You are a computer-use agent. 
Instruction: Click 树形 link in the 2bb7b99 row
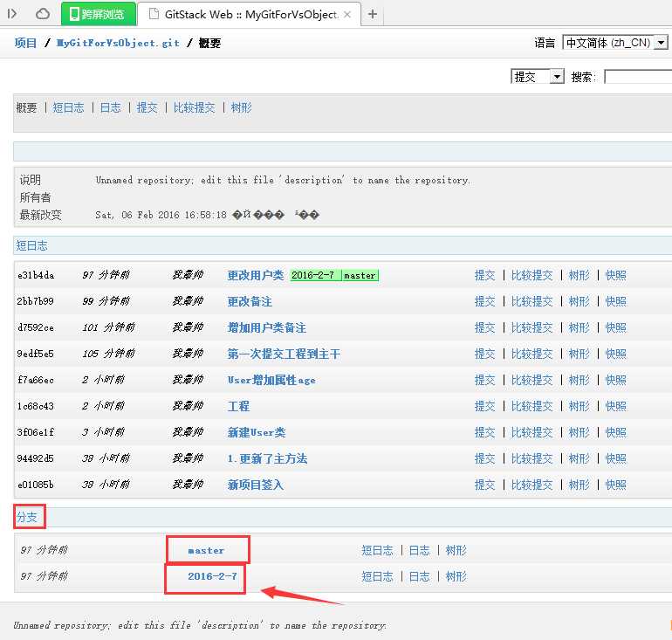coord(579,301)
